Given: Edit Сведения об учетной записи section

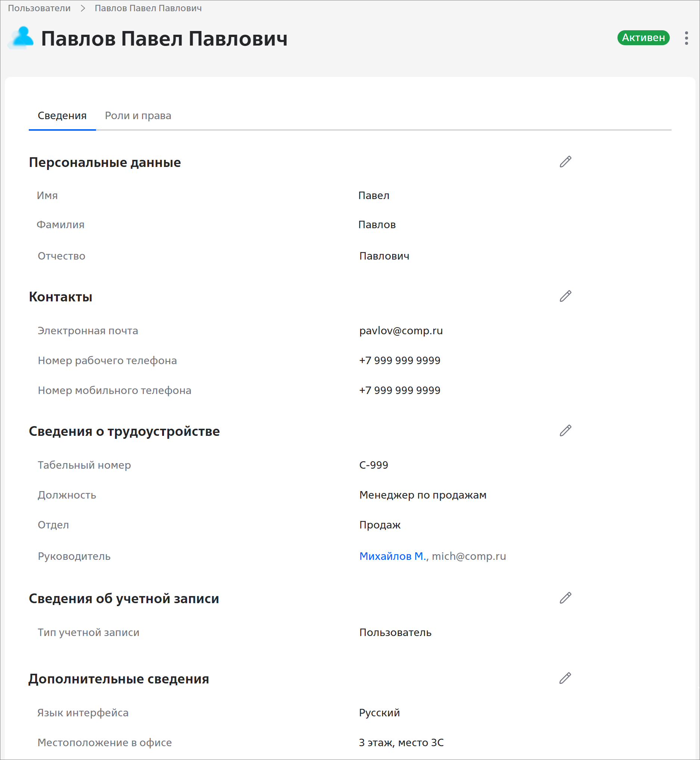Looking at the screenshot, I should coord(565,598).
